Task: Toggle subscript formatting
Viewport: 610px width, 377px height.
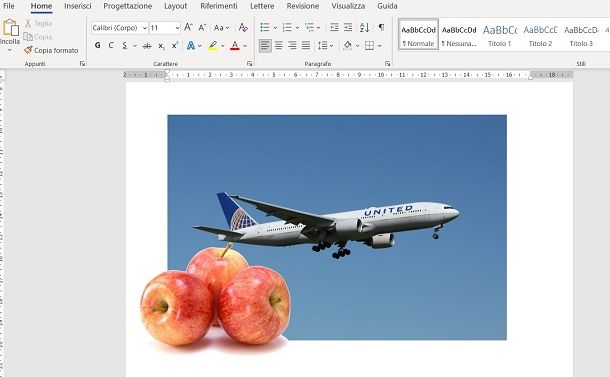Action: pyautogui.click(x=161, y=46)
